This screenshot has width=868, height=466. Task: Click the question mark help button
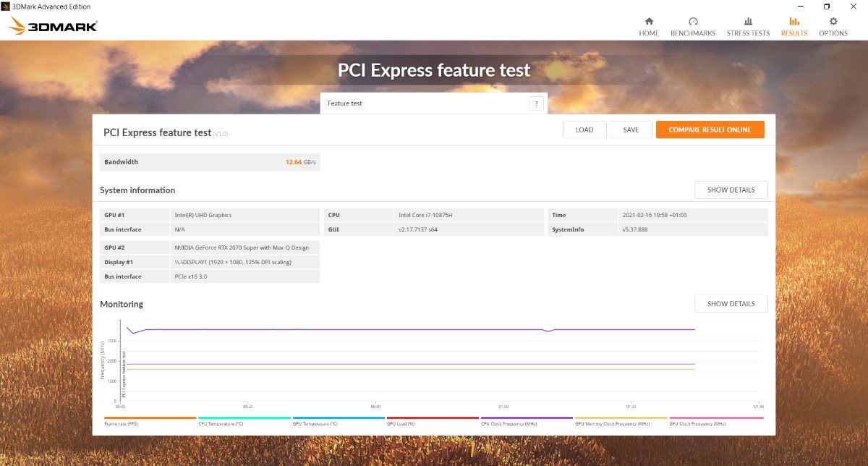pos(536,103)
